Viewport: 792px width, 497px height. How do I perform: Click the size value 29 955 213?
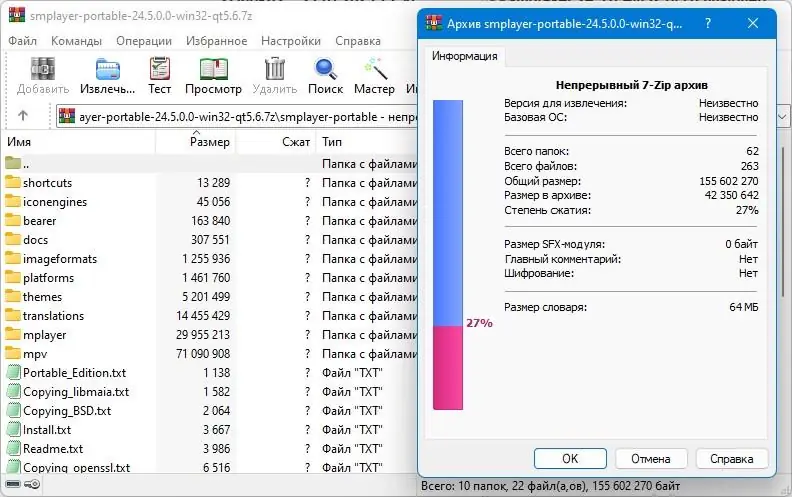click(x=203, y=334)
